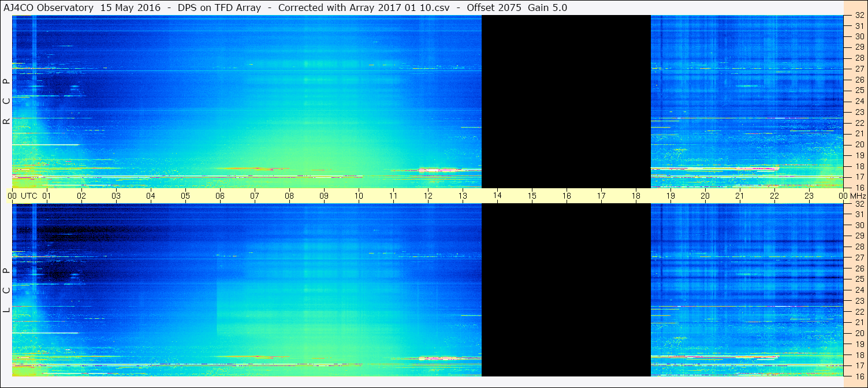868x388 pixels.
Task: Click the 'Gain 5.0' value
Action: [x=547, y=8]
